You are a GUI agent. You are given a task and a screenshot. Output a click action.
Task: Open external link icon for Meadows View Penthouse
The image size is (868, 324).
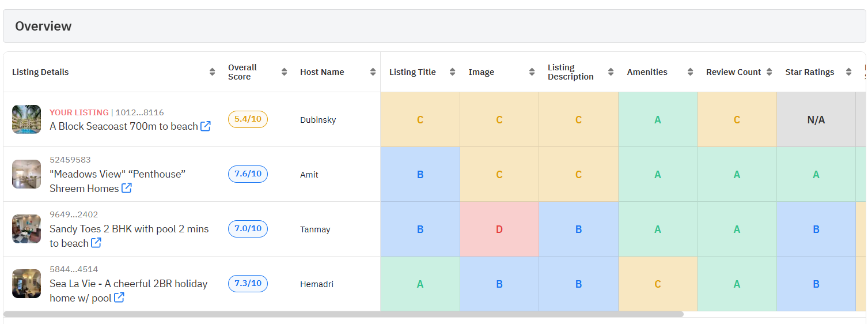coord(127,189)
